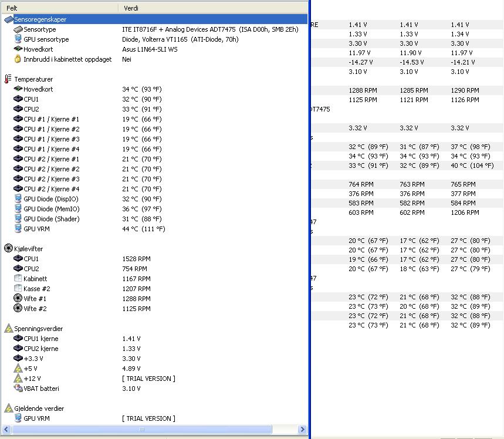The width and height of the screenshot is (504, 439).
Task: Select the Kjølevifter section label
Action: 28,249
